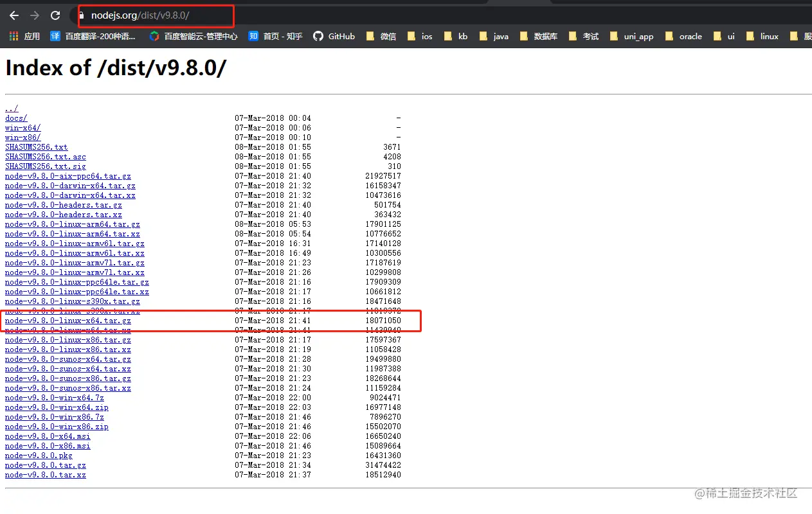Go to parent directory ../ link
The height and width of the screenshot is (514, 812).
point(12,109)
